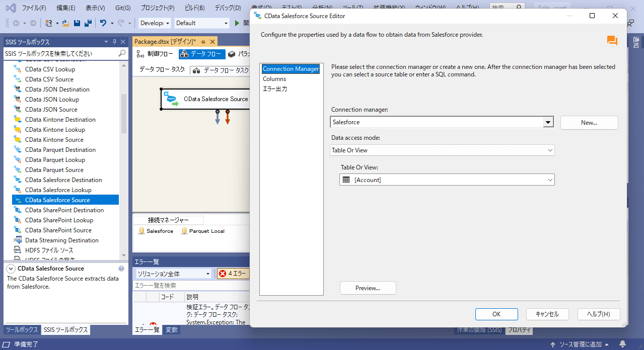Click the open file folder icon
Screen dimensions: 644x350
pos(65,23)
